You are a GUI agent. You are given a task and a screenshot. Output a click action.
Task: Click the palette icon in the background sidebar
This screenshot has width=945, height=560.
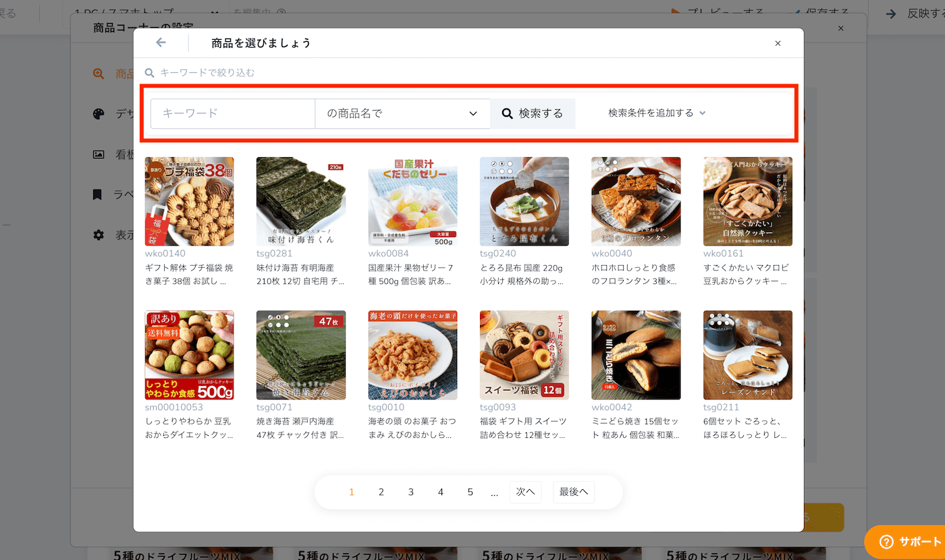[x=99, y=114]
